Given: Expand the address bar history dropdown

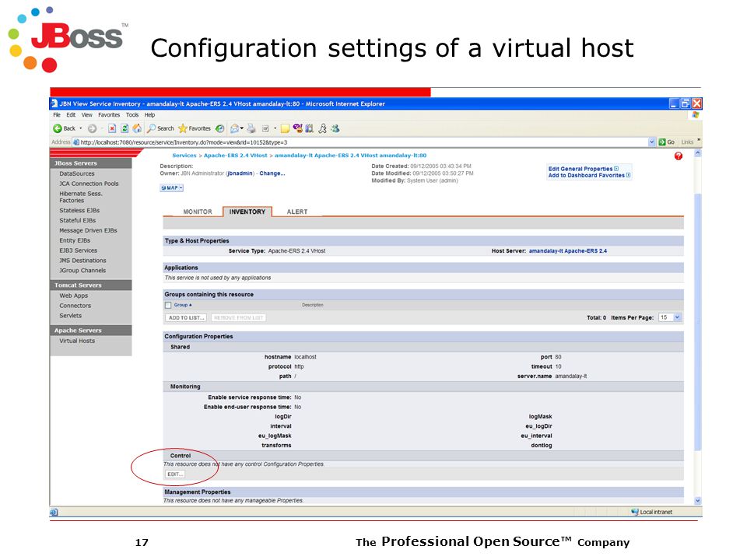Looking at the screenshot, I should click(x=652, y=142).
